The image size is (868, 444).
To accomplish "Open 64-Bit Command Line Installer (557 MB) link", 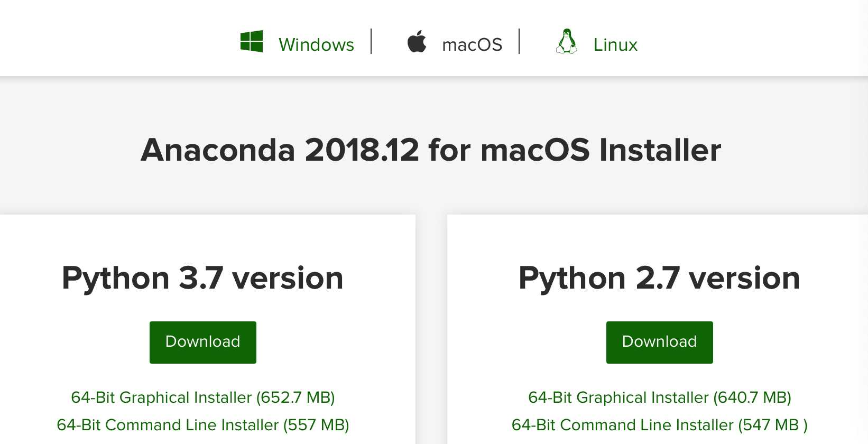I will pos(203,425).
